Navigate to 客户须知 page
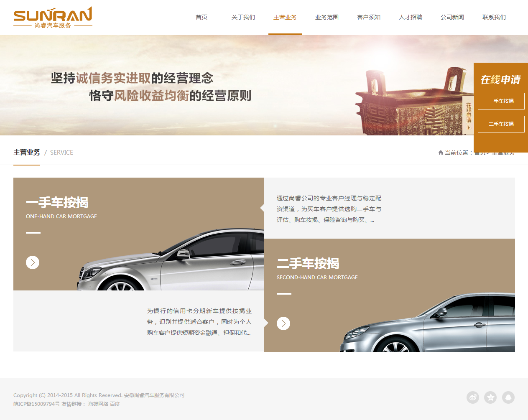Screen dimensions: 528x420 point(369,17)
